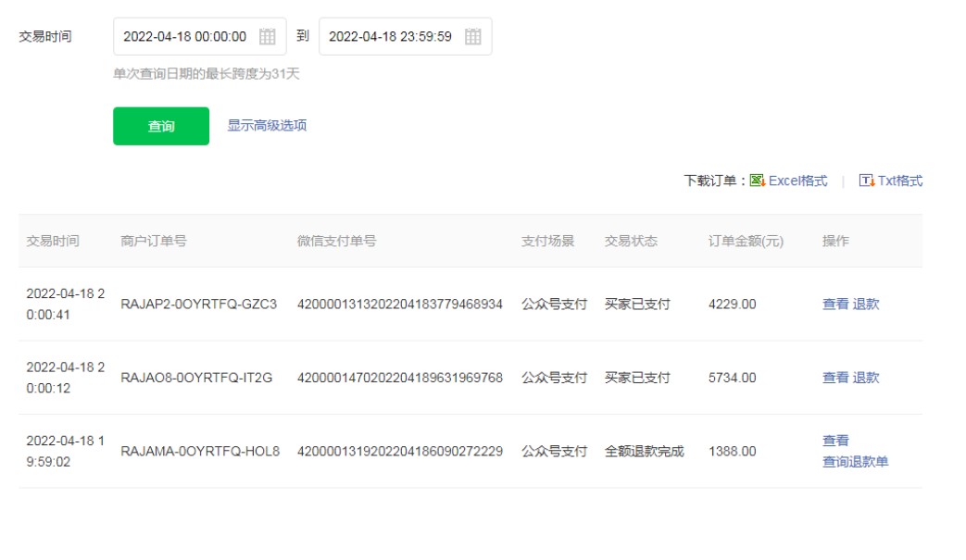The image size is (966, 560).
Task: Click the start date calendar icon
Action: pyautogui.click(x=268, y=37)
